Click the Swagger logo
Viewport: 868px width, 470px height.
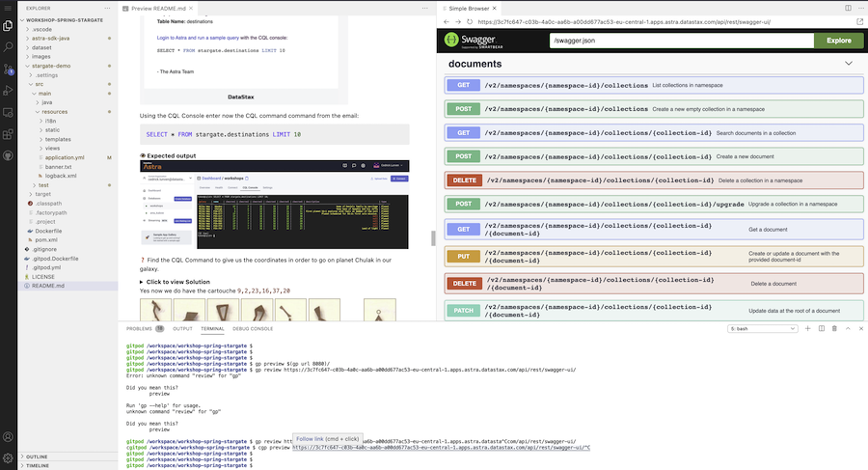tap(474, 40)
